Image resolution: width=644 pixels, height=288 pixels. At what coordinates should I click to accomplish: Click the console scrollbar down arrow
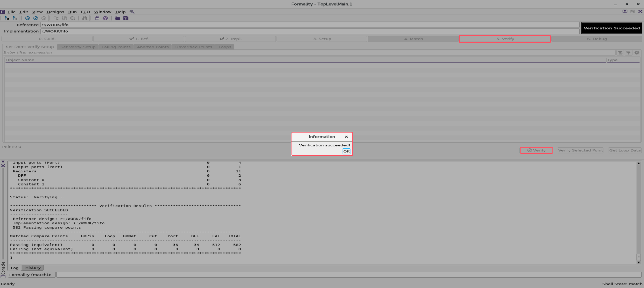pos(638,262)
